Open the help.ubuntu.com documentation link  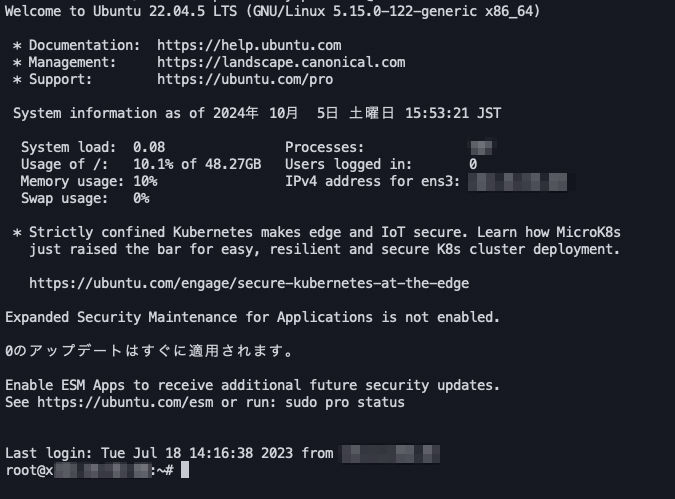[249, 45]
